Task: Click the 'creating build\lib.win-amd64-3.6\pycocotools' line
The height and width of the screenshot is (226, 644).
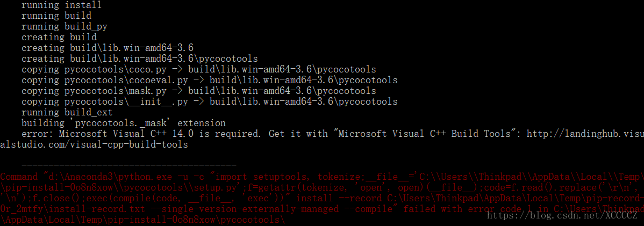Action: pyautogui.click(x=140, y=59)
